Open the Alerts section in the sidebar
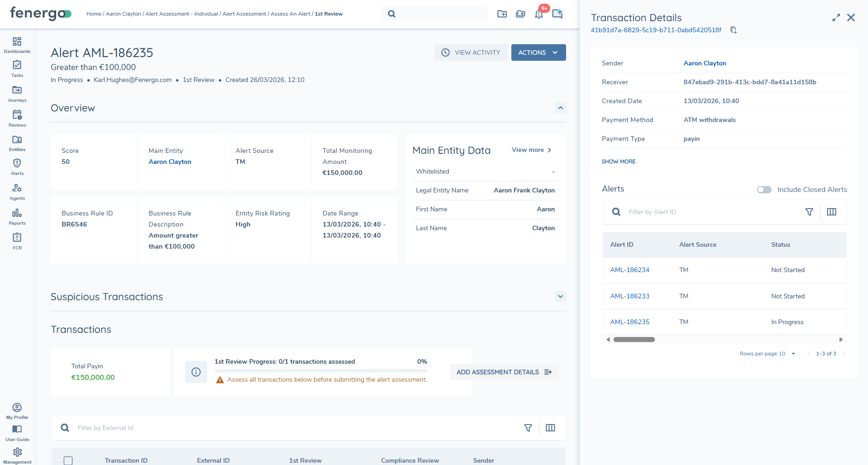This screenshot has width=868, height=465. click(x=17, y=167)
